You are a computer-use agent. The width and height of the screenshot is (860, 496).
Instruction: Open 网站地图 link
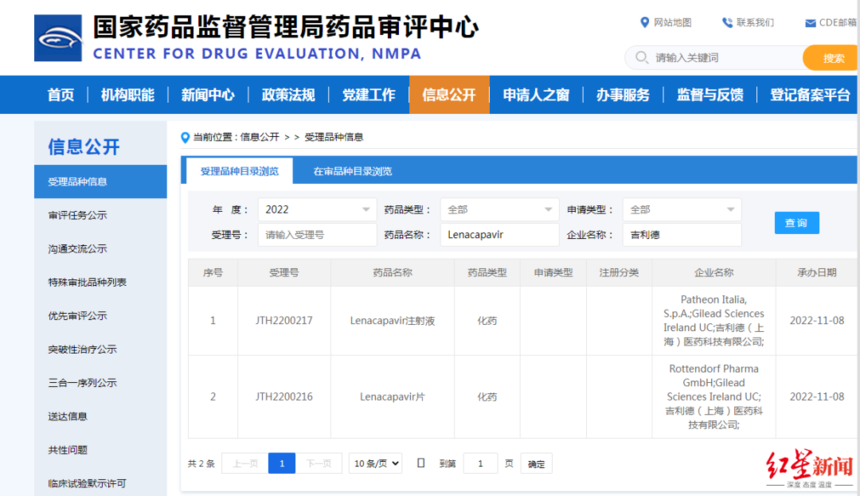[672, 22]
